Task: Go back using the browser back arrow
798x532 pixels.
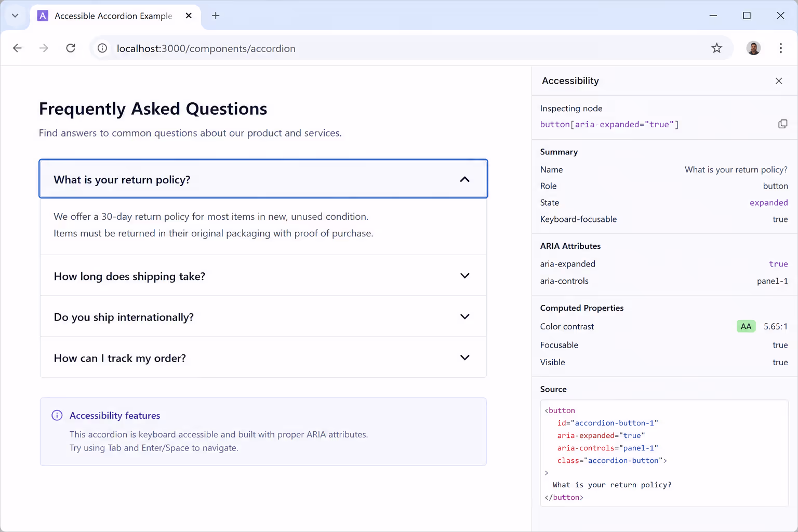Action: (x=17, y=48)
